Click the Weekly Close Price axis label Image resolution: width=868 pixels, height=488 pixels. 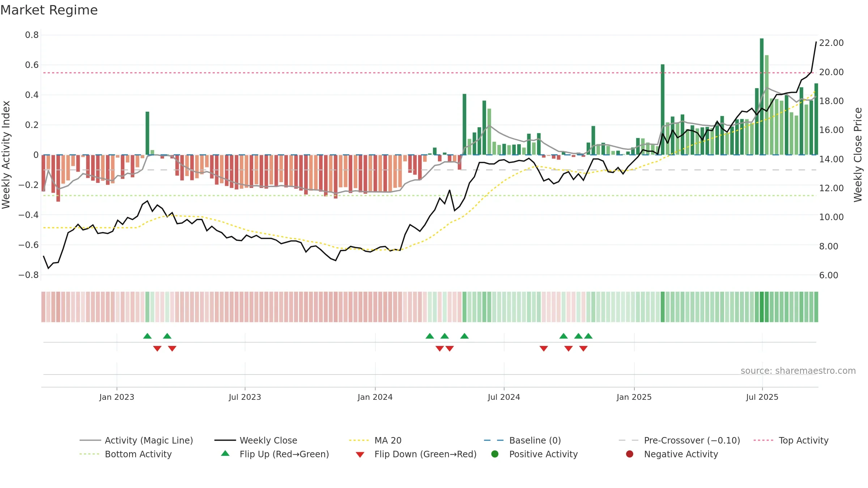pos(858,155)
